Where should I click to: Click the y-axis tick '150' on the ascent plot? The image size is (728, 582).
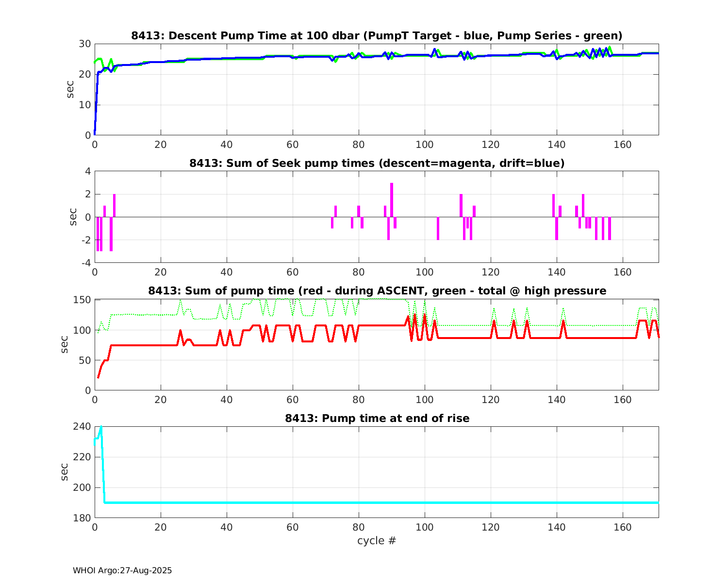(x=82, y=300)
